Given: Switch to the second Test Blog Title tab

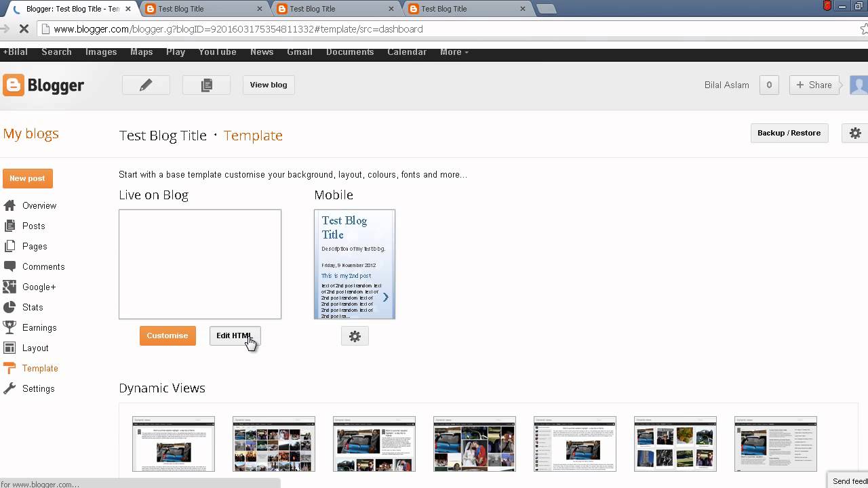Looking at the screenshot, I should pos(203,9).
